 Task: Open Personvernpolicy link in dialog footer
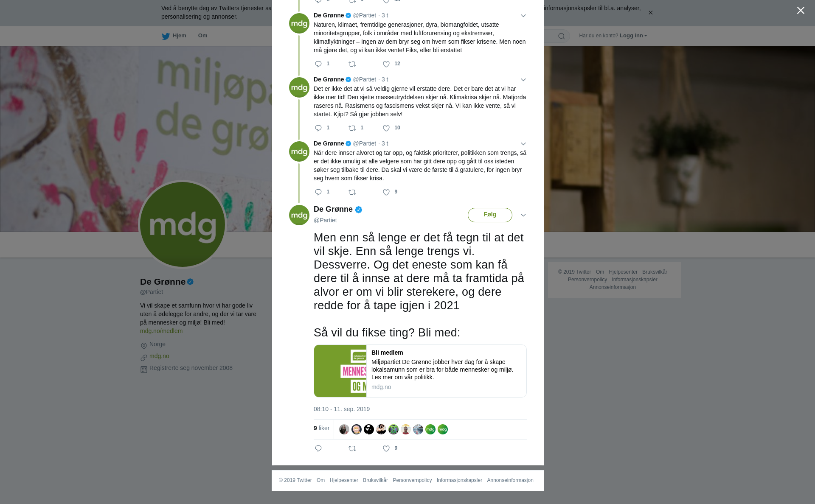(x=412, y=480)
